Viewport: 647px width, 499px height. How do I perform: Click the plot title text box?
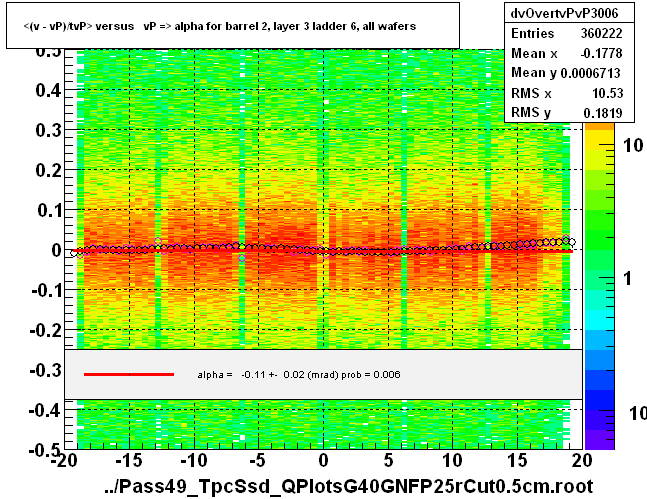tap(233, 26)
